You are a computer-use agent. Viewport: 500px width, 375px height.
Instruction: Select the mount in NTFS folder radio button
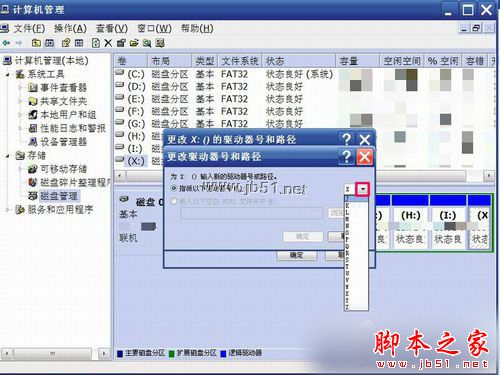point(174,201)
